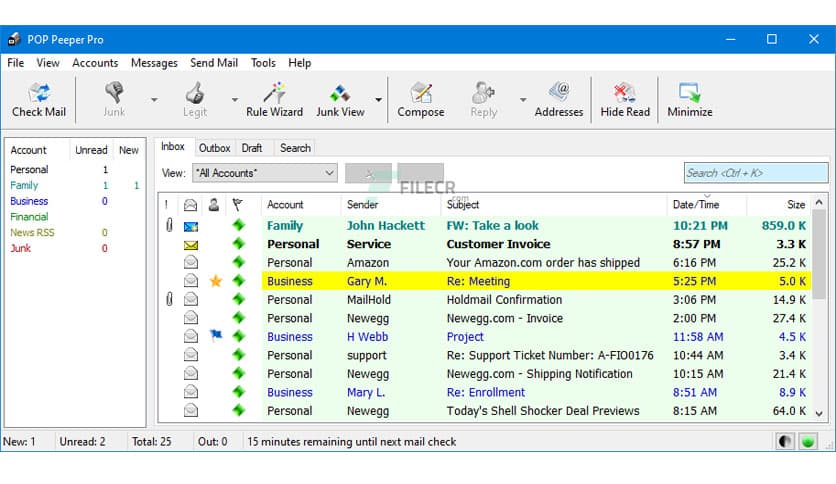
Task: Select the Business account in sidebar
Action: [x=29, y=201]
